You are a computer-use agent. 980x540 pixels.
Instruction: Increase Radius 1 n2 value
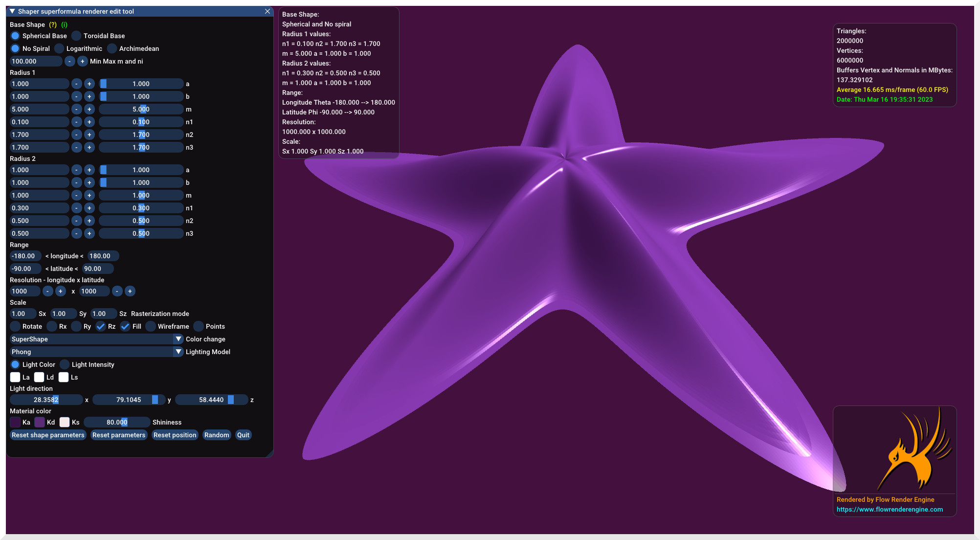pos(89,135)
